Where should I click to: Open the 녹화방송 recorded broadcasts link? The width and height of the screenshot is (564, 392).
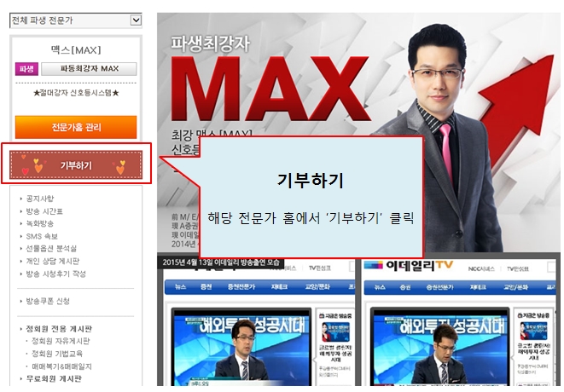[x=39, y=223]
